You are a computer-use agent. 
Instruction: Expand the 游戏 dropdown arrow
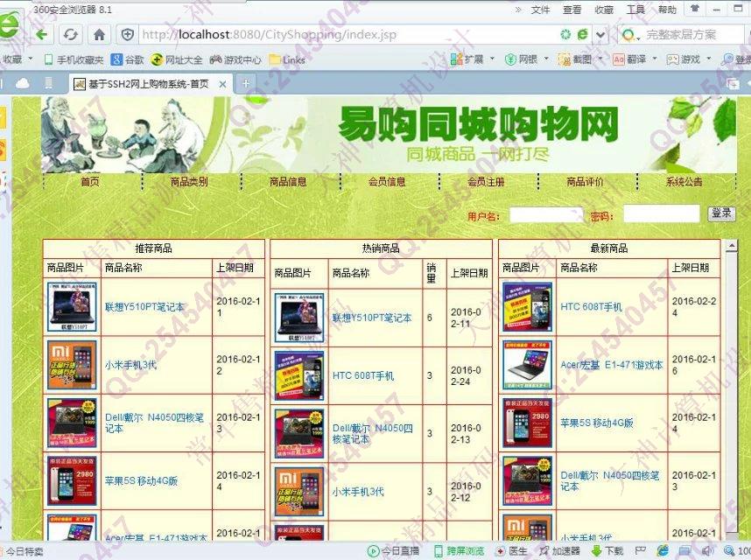(x=709, y=59)
